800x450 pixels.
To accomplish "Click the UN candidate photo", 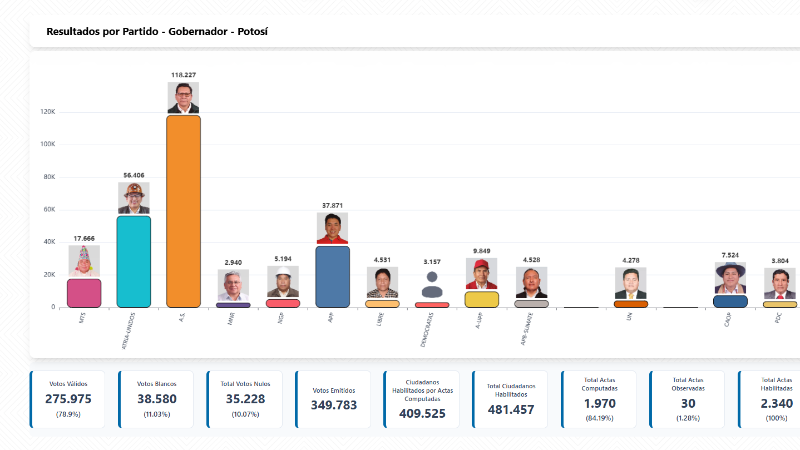I will click(630, 284).
